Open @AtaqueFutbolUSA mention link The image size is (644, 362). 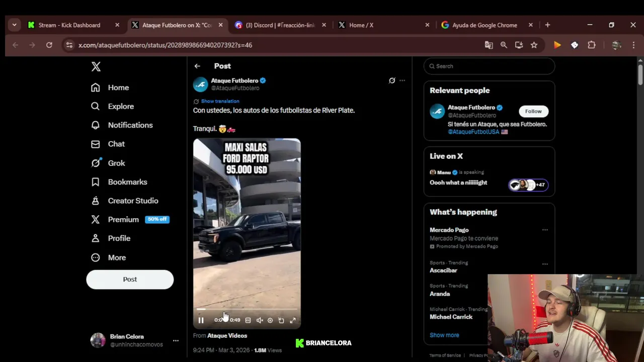pyautogui.click(x=473, y=132)
